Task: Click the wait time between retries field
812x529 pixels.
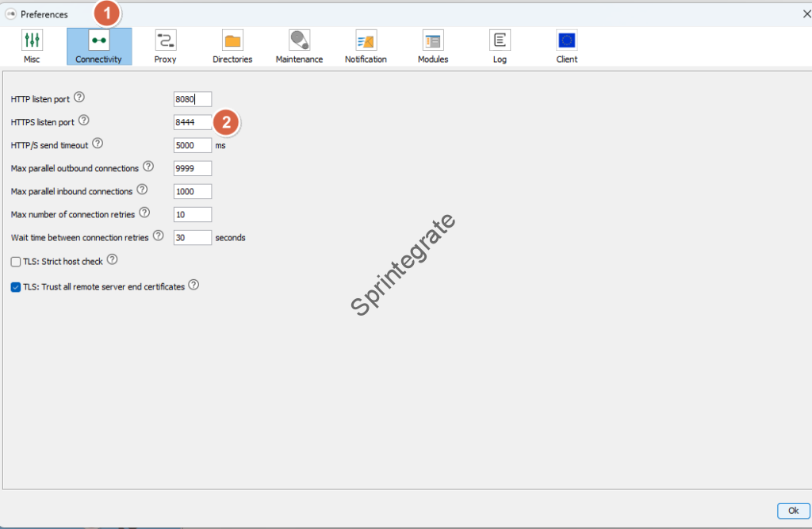Action: tap(193, 237)
